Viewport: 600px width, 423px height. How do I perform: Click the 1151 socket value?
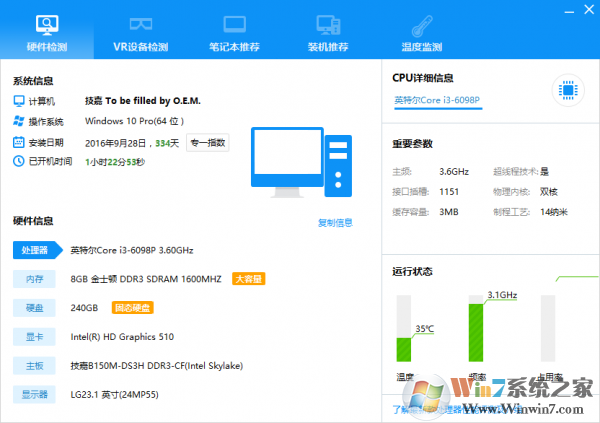click(449, 192)
